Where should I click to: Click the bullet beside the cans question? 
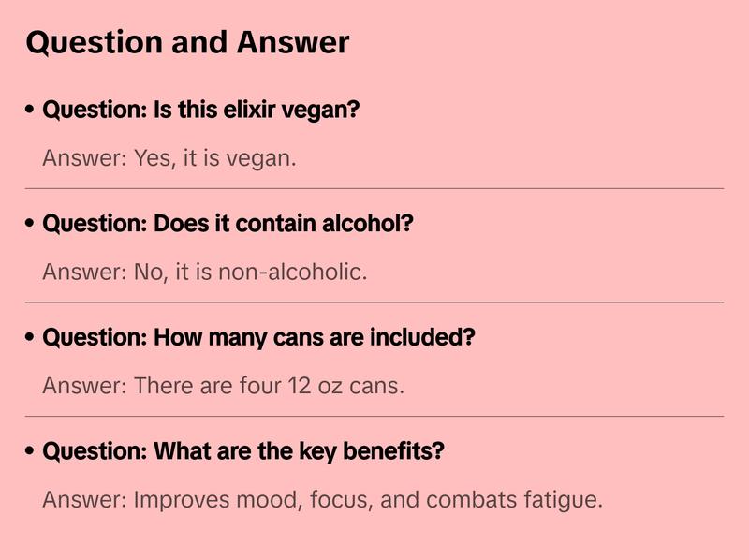[x=31, y=337]
